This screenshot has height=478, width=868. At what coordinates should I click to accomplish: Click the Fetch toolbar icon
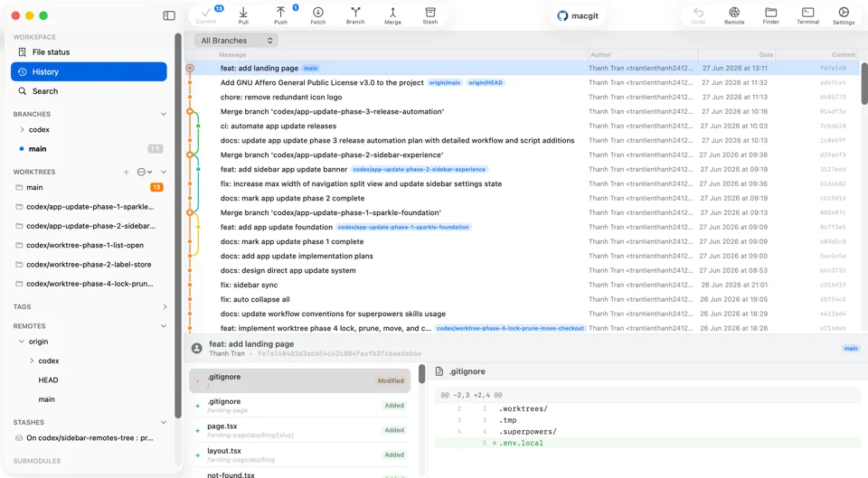pyautogui.click(x=317, y=15)
